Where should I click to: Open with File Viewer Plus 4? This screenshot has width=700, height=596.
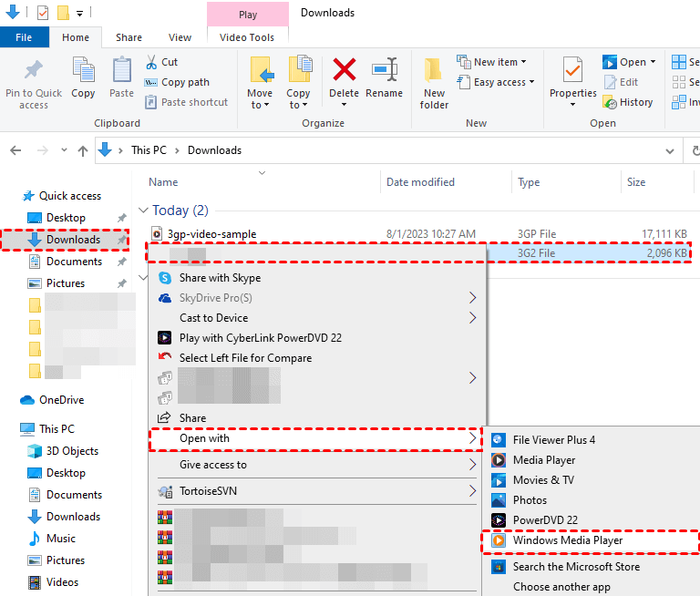tap(592, 440)
